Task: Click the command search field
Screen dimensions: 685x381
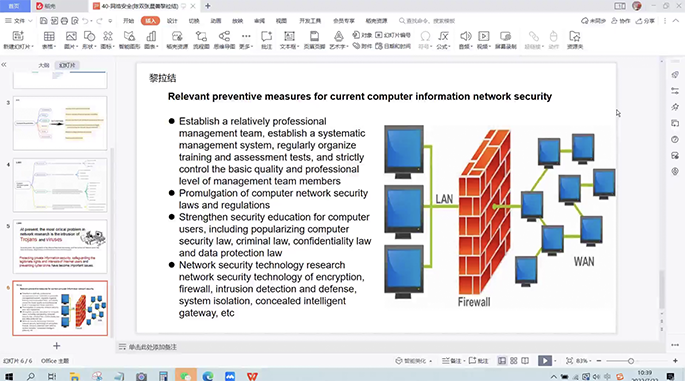Action: [427, 21]
